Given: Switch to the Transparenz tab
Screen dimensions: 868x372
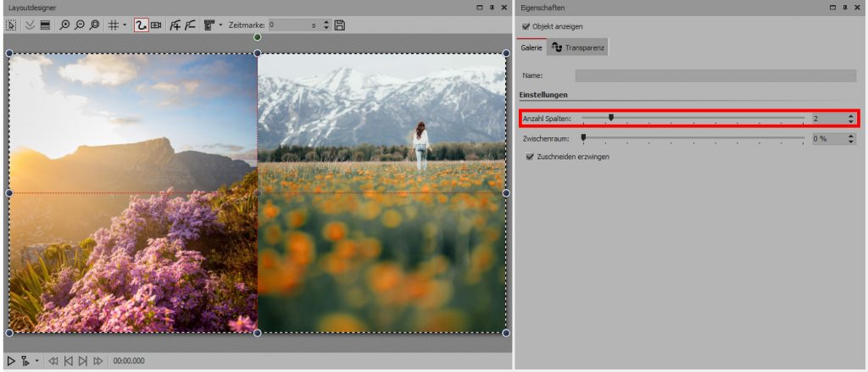Looking at the screenshot, I should pyautogui.click(x=578, y=47).
